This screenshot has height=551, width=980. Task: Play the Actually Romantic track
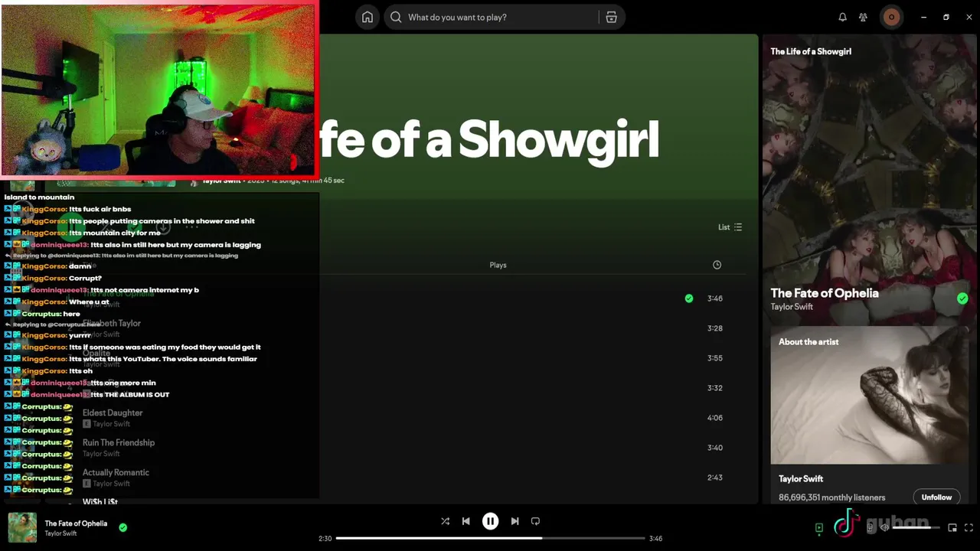click(116, 473)
